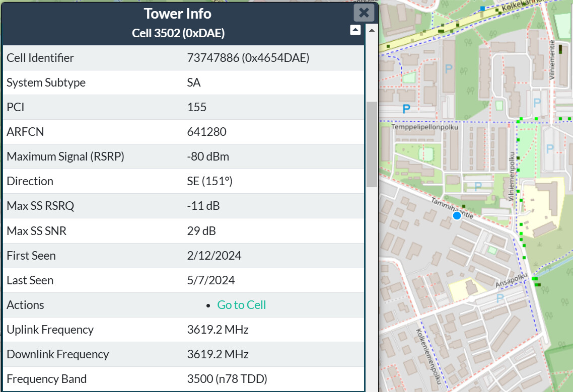
Task: Click the Tower Info scrollbar thumb
Action: [372, 144]
